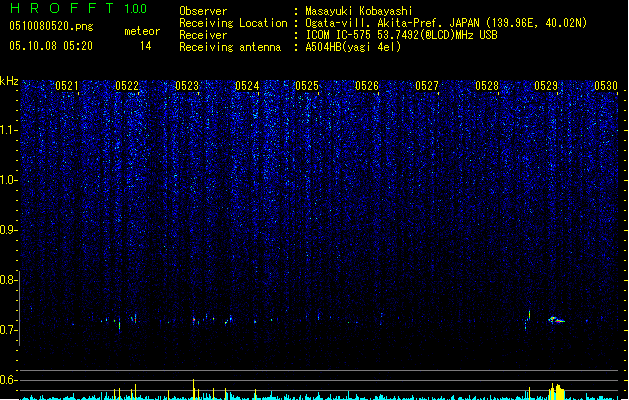Click the A504HB(yagi 4el) antenna text
Image resolution: width=629 pixels, height=400 pixels.
pos(353,47)
